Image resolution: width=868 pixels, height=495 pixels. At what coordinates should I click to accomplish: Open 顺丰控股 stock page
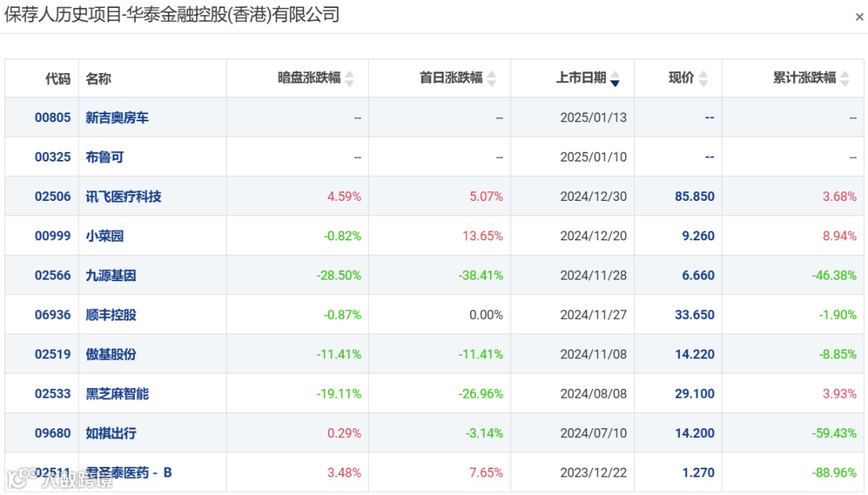[x=111, y=314]
